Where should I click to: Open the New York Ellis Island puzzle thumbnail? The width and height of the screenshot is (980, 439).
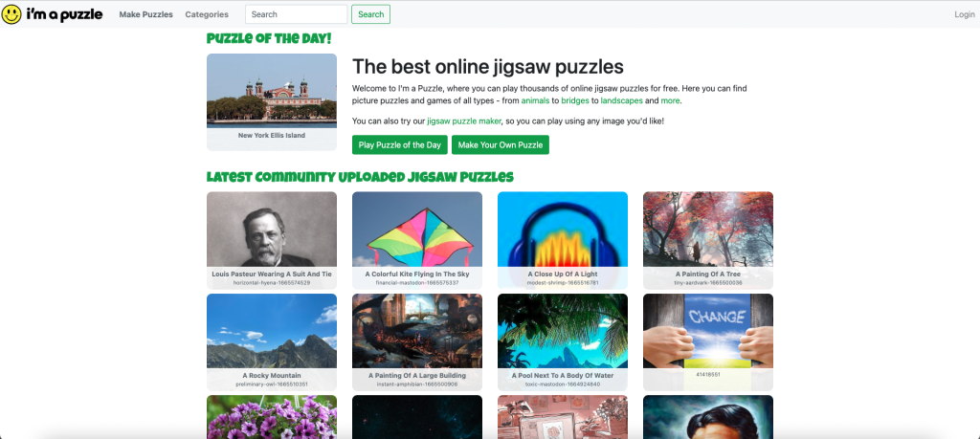(x=272, y=101)
